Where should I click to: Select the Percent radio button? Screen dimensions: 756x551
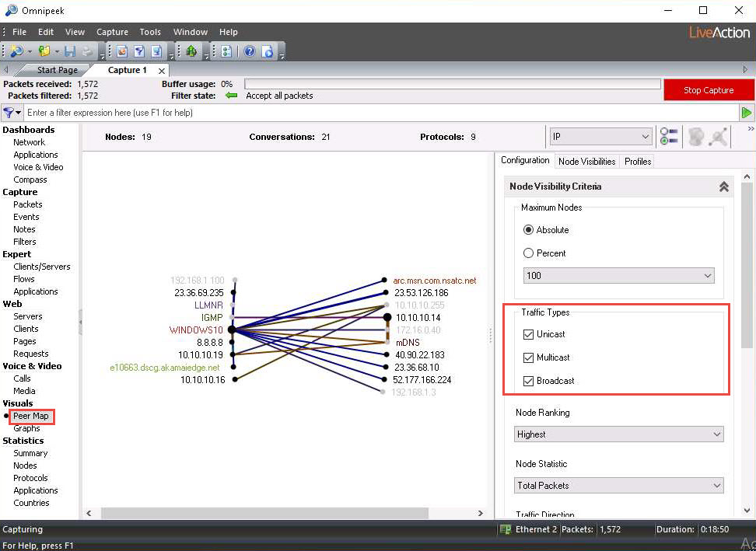click(x=528, y=253)
